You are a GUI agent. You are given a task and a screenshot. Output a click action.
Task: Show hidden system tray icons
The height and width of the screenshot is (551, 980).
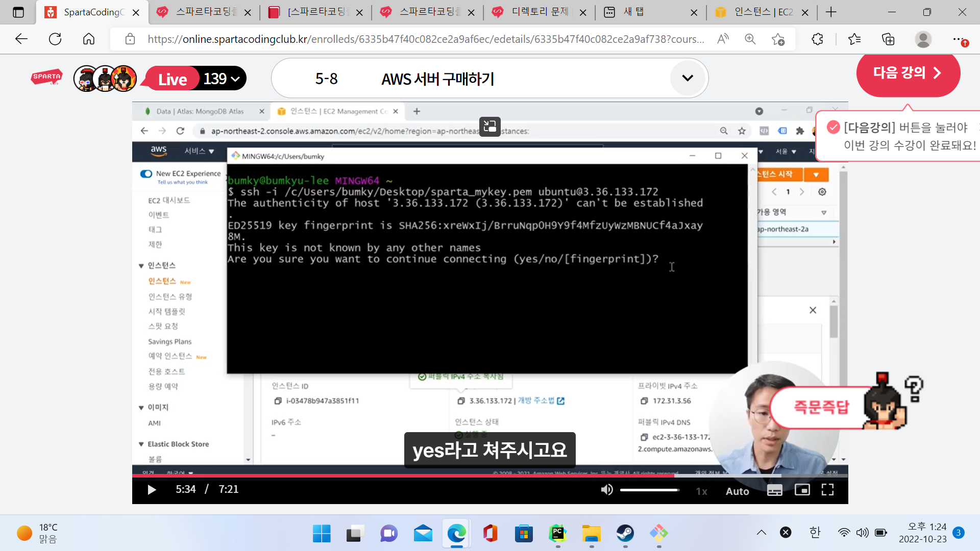pos(761,533)
